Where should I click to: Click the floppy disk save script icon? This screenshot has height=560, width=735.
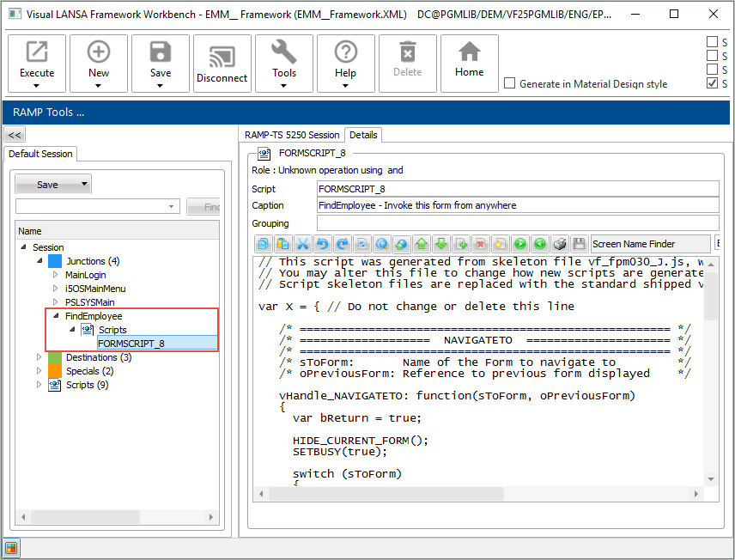[x=579, y=244]
